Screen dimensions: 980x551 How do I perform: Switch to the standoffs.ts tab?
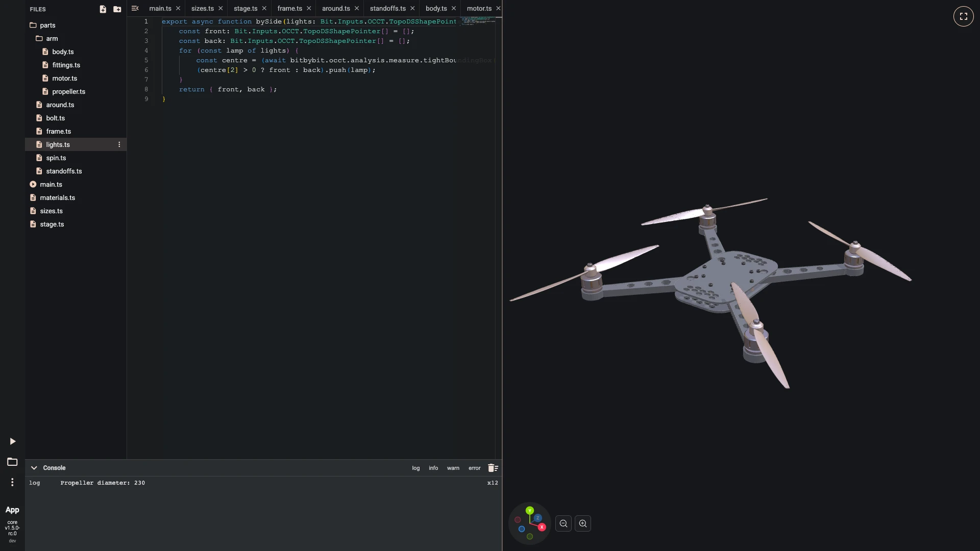point(388,9)
